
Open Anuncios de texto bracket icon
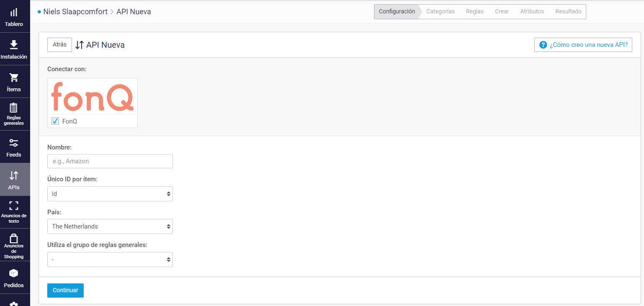coord(14,205)
